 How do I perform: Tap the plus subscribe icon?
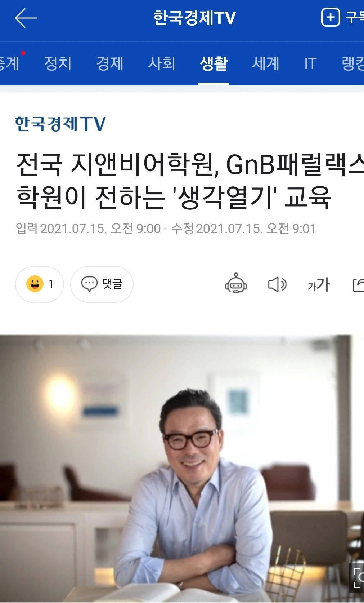pos(330,17)
